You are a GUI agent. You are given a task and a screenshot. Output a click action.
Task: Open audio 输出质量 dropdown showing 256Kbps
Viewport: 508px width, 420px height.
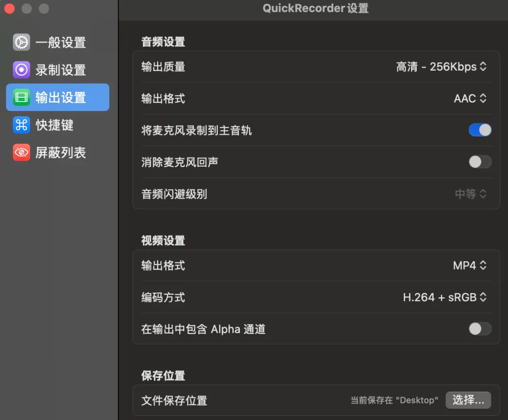[x=441, y=67]
